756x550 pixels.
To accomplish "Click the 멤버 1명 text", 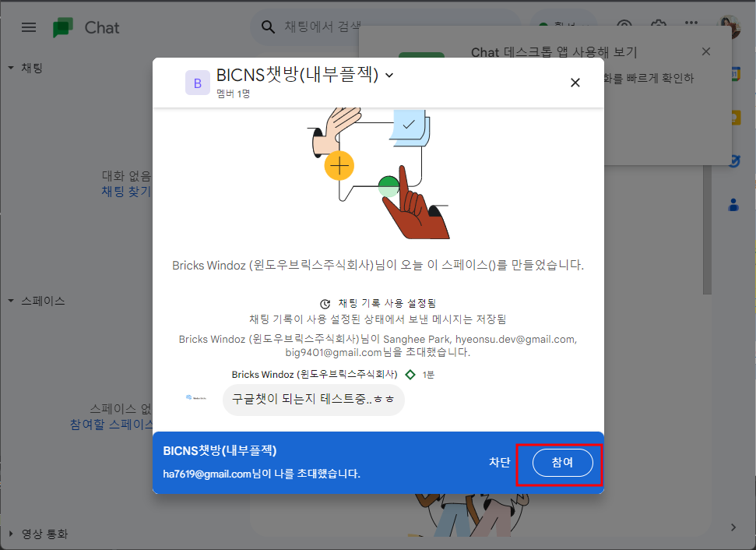I will point(234,94).
